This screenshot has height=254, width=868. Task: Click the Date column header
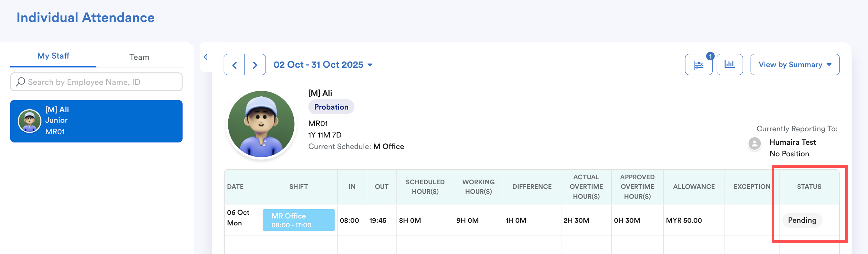tap(235, 187)
